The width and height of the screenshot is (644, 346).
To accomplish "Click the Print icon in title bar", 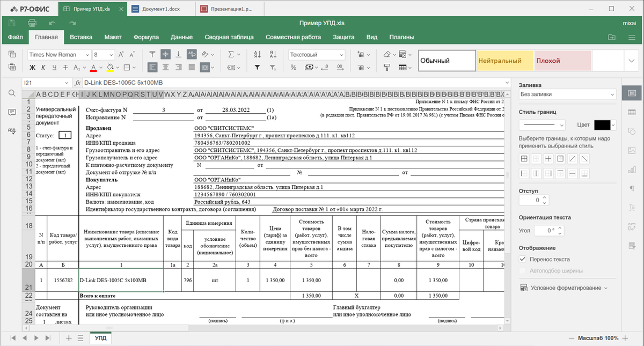I will pyautogui.click(x=32, y=23).
